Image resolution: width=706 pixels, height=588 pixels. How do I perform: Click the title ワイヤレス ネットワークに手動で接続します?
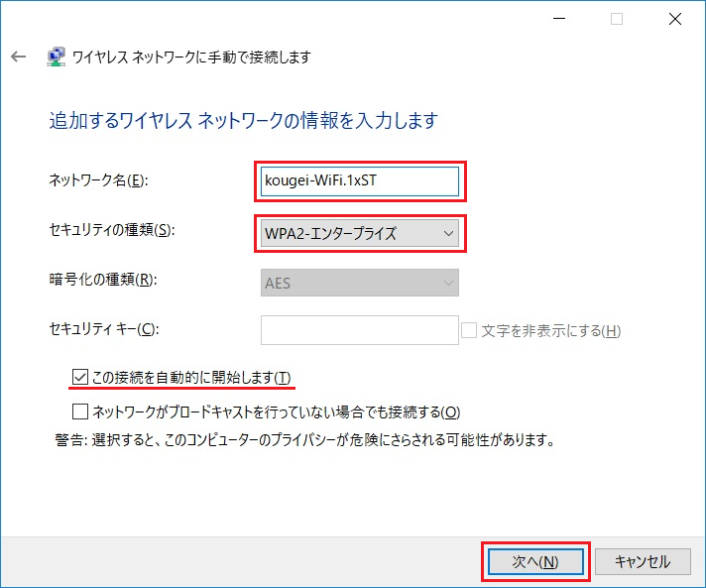[x=191, y=58]
